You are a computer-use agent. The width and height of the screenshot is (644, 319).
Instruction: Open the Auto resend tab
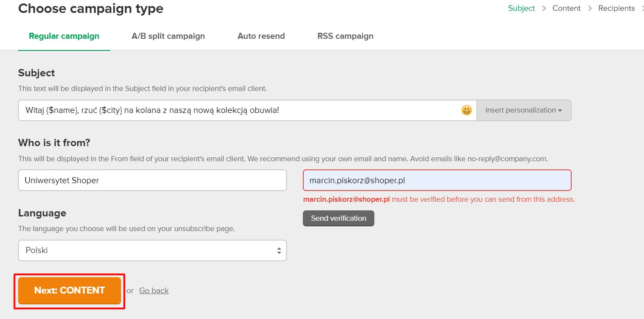pos(261,36)
